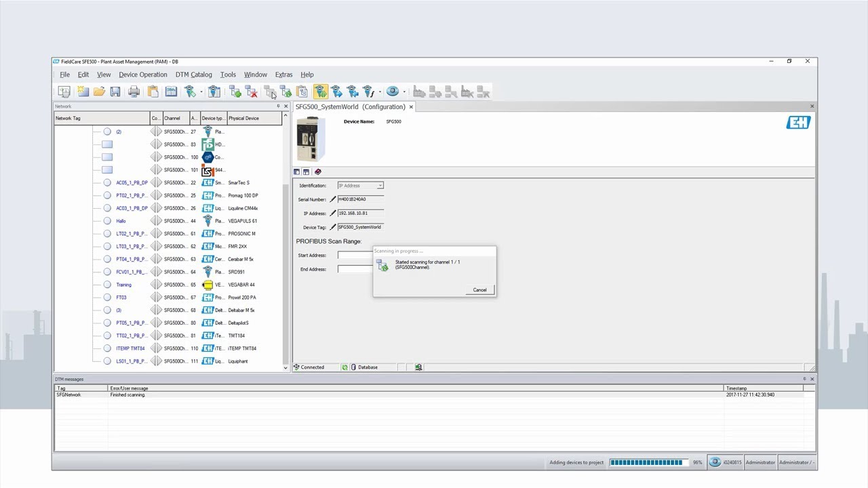Click the highlighted Connect device toolbar icon

pos(321,91)
